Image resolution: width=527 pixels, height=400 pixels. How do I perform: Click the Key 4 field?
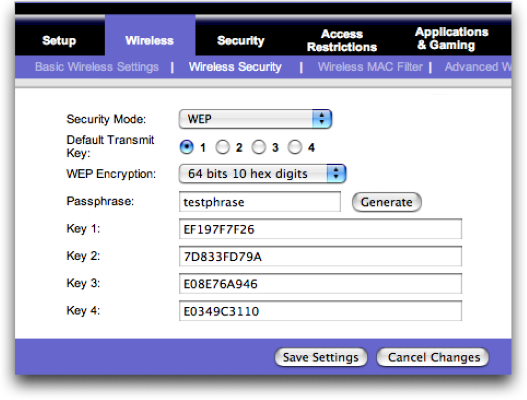tap(320, 311)
